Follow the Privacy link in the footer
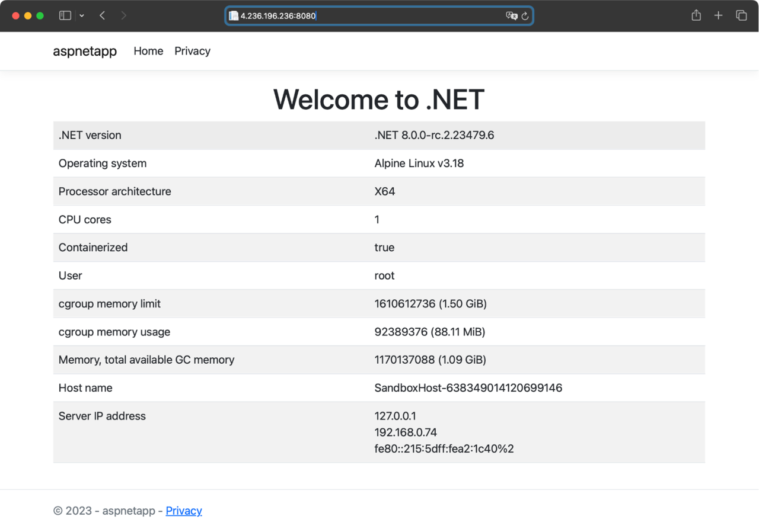Screen dimensions: 759x532 click(184, 511)
